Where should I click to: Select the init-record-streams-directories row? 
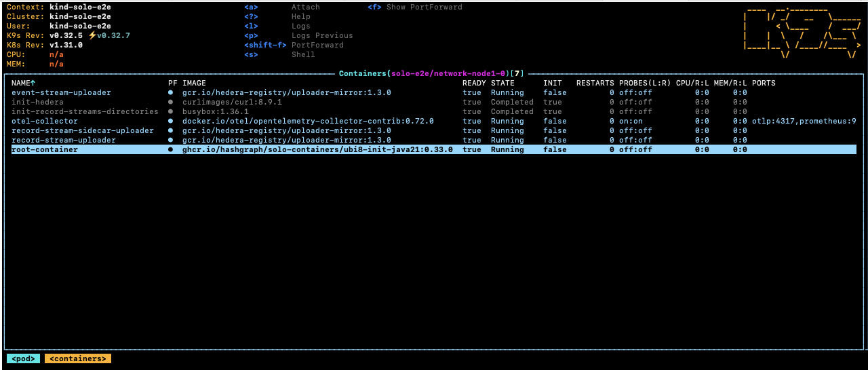click(85, 111)
